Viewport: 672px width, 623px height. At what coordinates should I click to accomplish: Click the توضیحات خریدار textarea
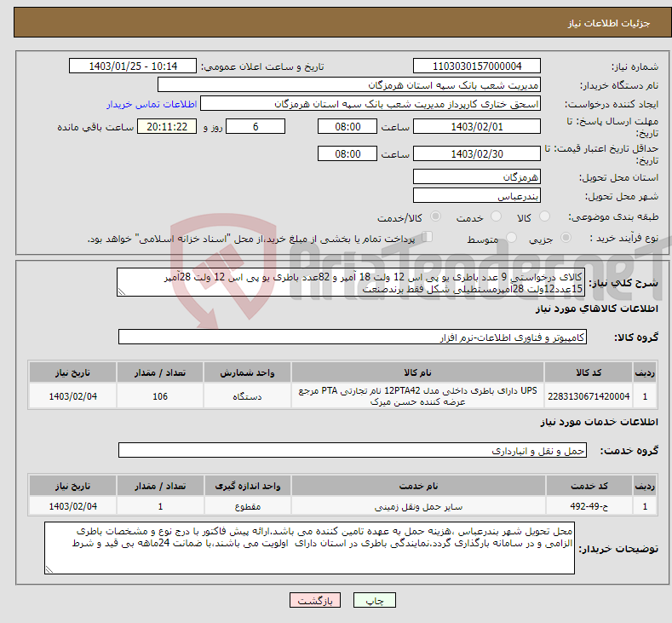(309, 548)
